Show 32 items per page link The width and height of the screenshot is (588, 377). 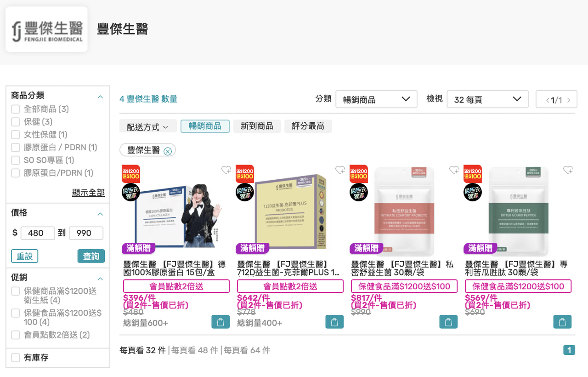coord(142,350)
